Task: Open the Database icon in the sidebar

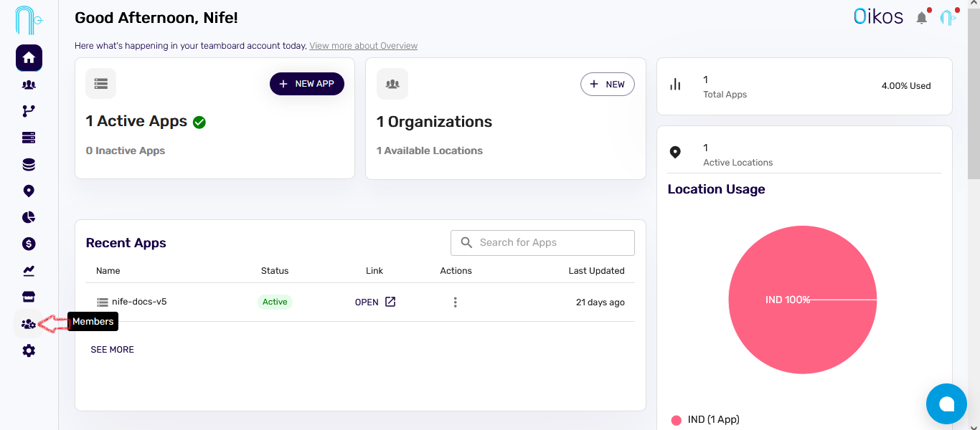Action: coord(29,164)
